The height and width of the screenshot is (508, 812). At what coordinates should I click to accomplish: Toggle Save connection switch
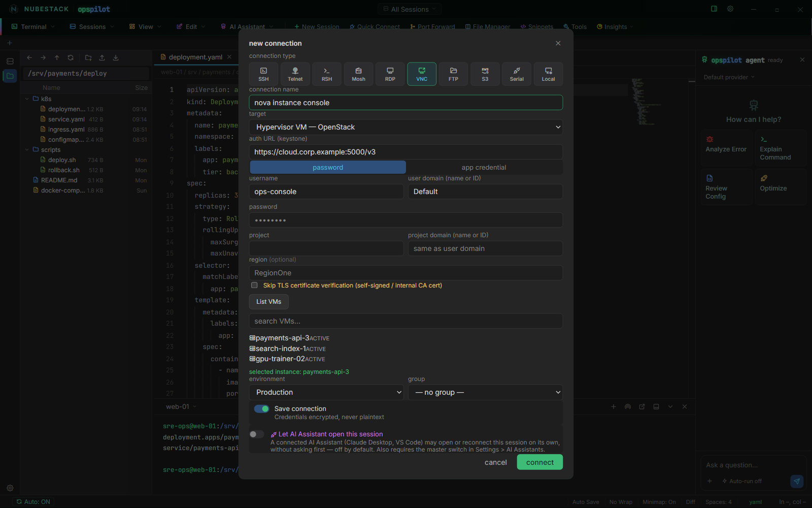tap(262, 409)
